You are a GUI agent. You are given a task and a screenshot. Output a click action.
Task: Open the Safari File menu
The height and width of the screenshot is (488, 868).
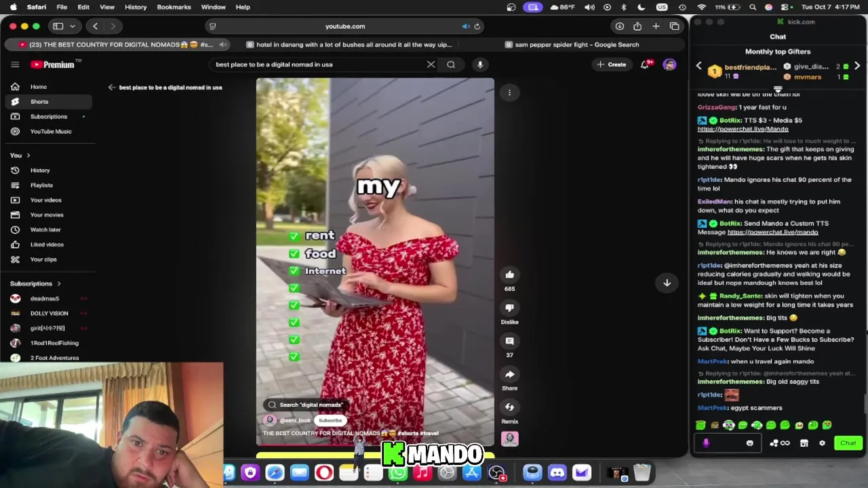tap(62, 7)
